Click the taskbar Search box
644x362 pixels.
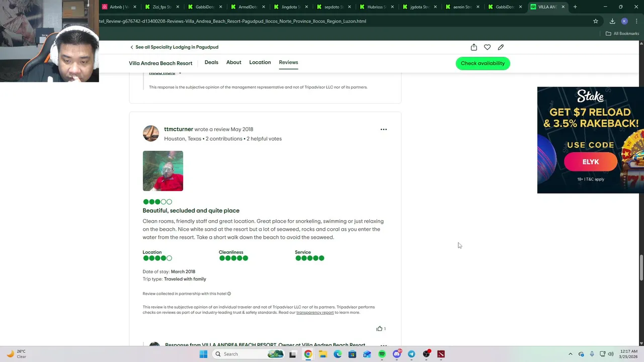248,354
